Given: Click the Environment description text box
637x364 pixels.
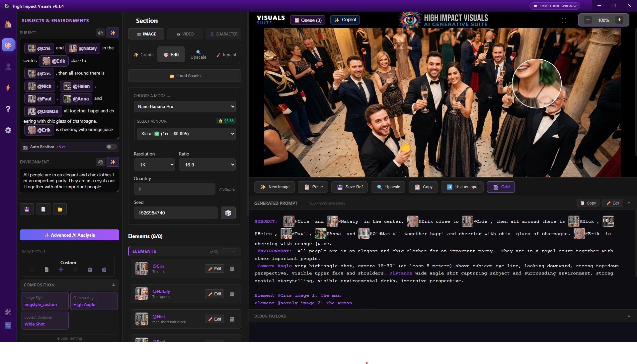Looking at the screenshot, I should point(69,181).
